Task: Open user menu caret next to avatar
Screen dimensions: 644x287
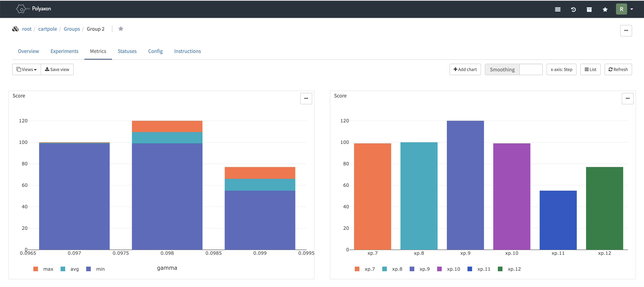Action: pos(632,9)
